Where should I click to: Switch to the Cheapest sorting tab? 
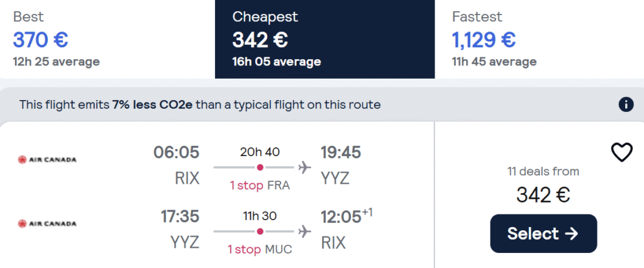click(x=325, y=39)
